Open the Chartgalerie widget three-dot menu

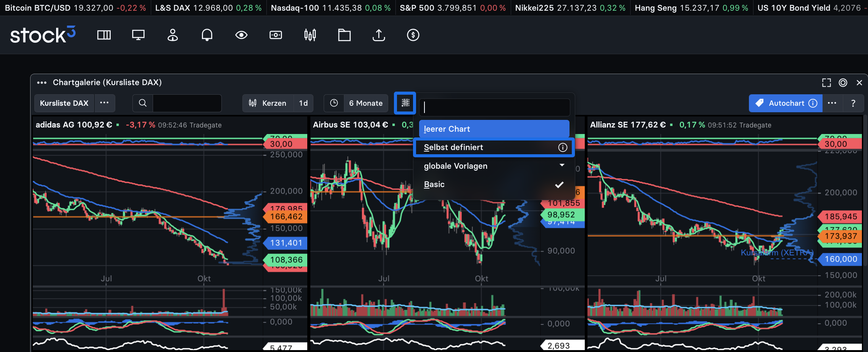[42, 82]
